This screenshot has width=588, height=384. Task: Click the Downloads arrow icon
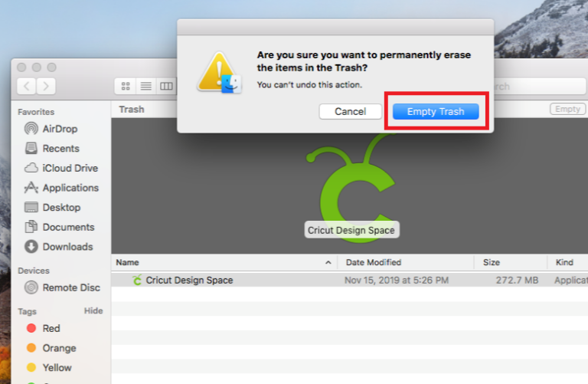tap(31, 247)
